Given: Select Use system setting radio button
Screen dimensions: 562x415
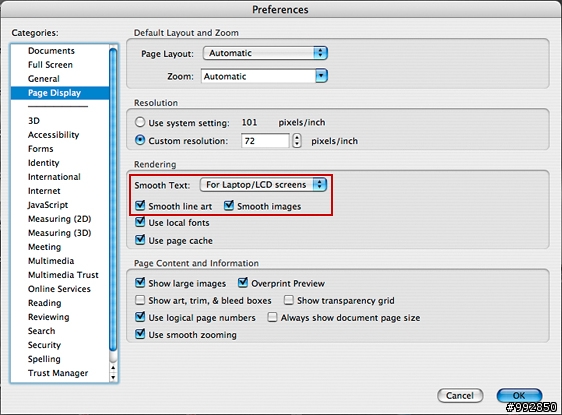Looking at the screenshot, I should 140,122.
